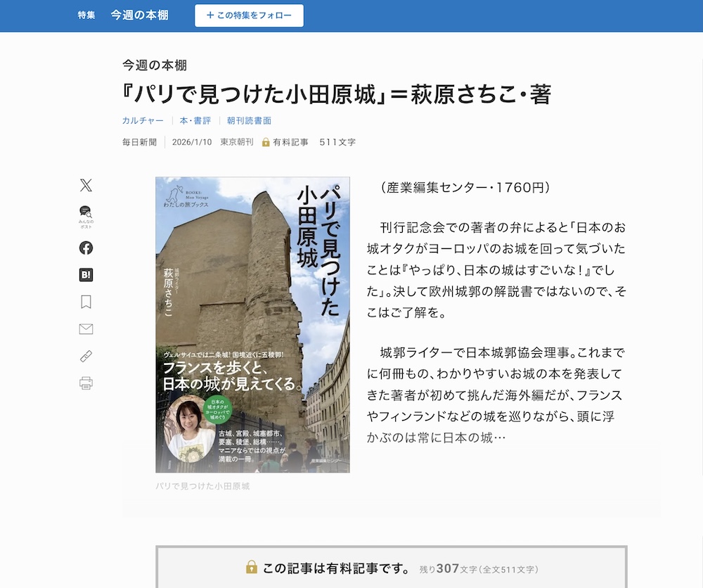Click the 特集 label in header

tap(86, 15)
